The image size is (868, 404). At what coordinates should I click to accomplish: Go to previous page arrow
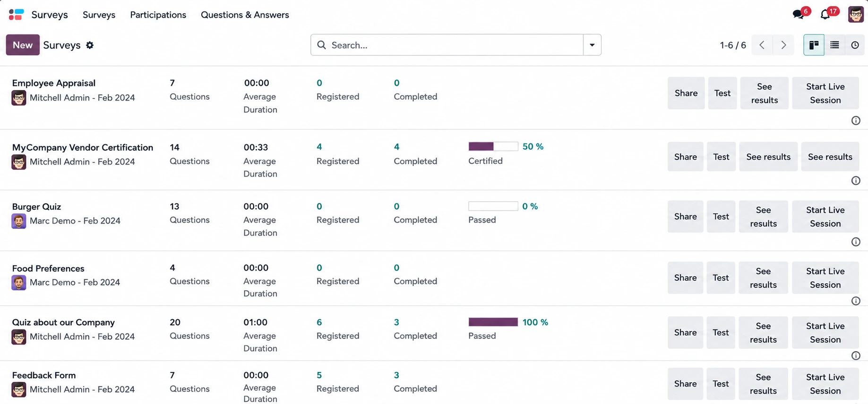[762, 45]
